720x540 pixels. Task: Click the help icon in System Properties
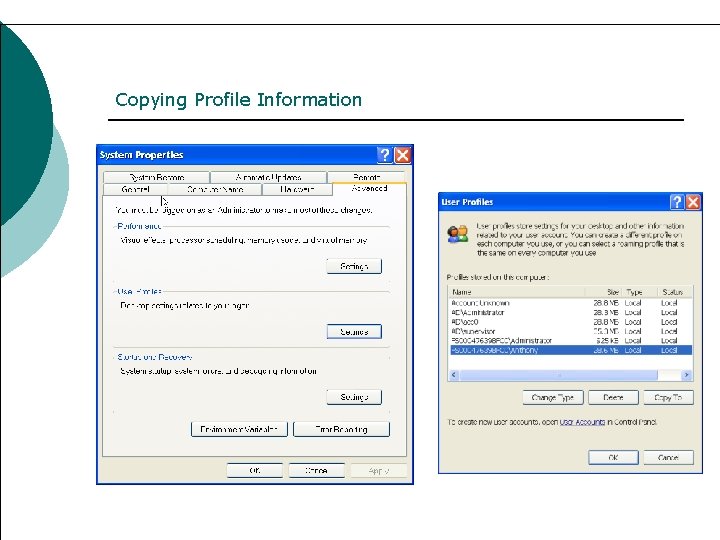(384, 155)
